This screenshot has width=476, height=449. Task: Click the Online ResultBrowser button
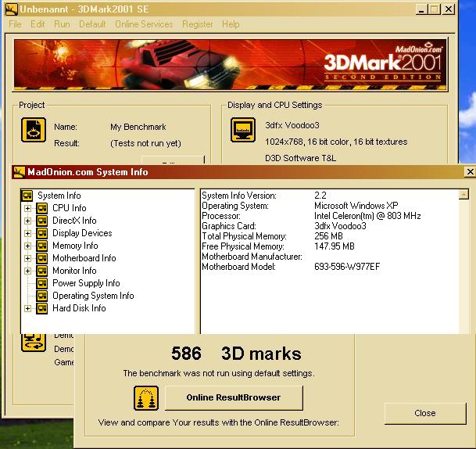click(x=234, y=397)
